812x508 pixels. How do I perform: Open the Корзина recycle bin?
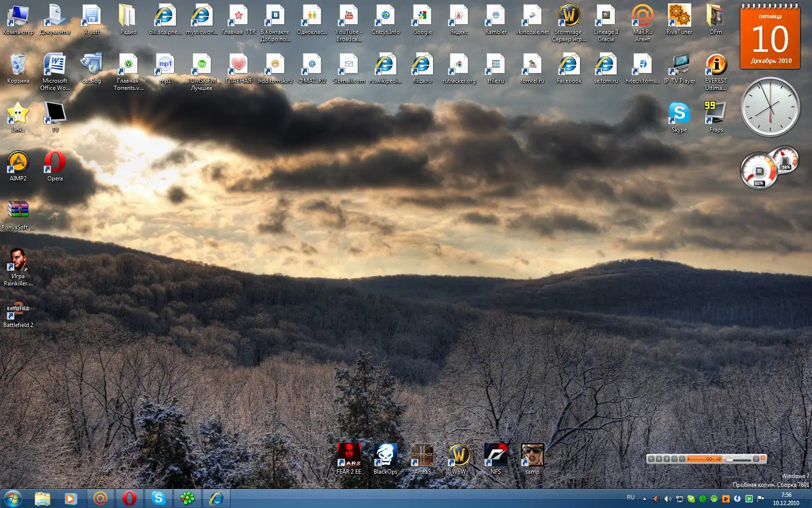(x=18, y=64)
